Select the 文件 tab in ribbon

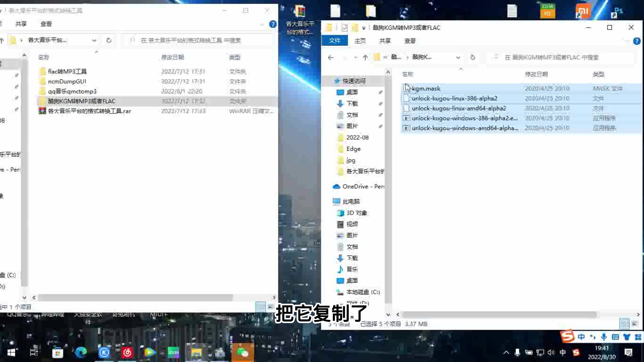(335, 40)
